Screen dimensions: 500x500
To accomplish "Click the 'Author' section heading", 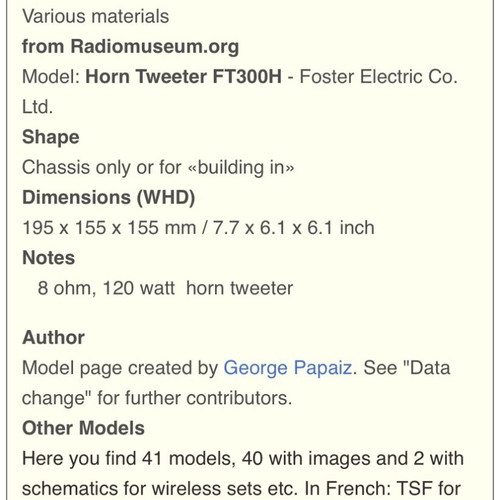I will pos(53,337).
